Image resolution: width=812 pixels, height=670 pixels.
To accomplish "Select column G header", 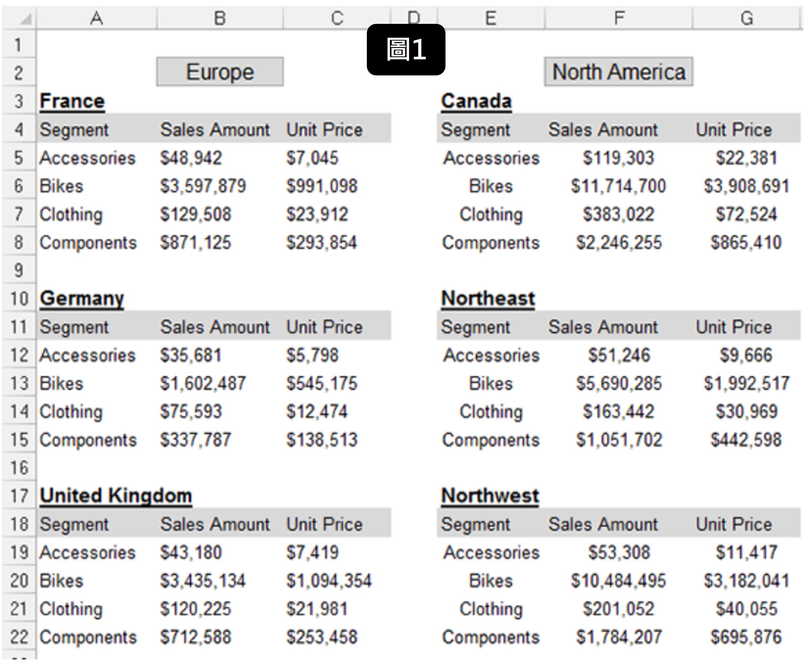I will point(746,18).
